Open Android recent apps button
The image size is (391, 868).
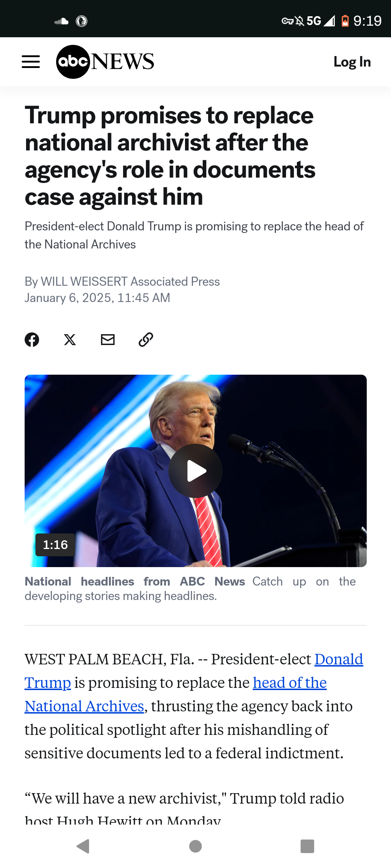coord(307,846)
